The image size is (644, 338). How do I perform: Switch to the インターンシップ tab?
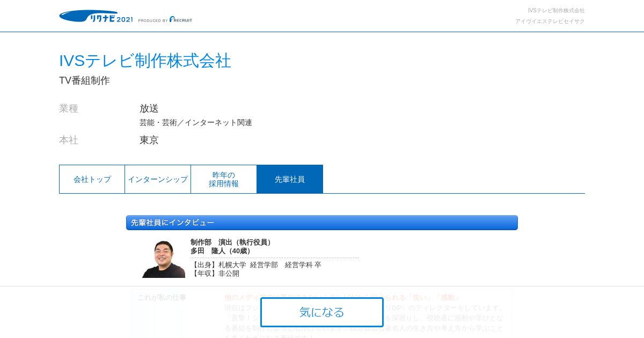coord(158,179)
